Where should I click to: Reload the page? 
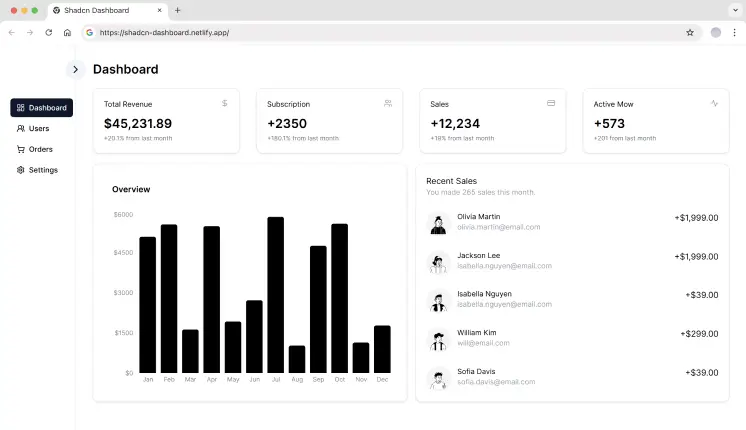pos(49,32)
